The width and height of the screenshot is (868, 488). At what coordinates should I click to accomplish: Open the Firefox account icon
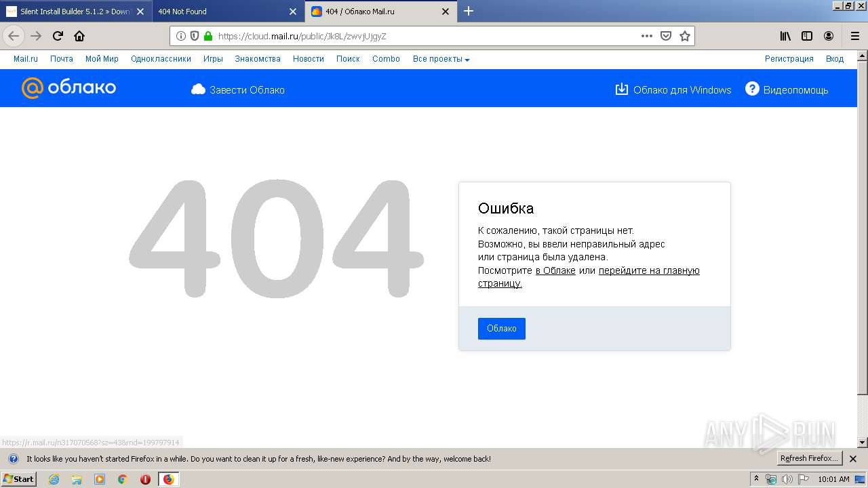coord(829,36)
